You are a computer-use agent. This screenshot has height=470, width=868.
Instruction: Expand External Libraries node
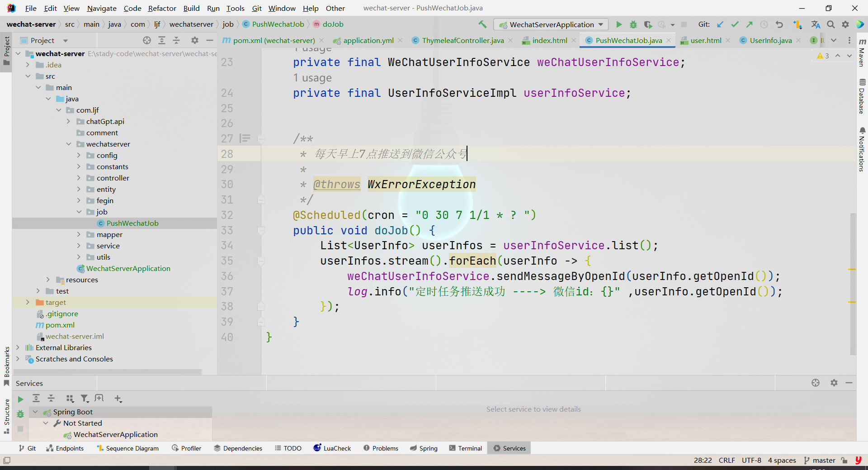pos(18,347)
